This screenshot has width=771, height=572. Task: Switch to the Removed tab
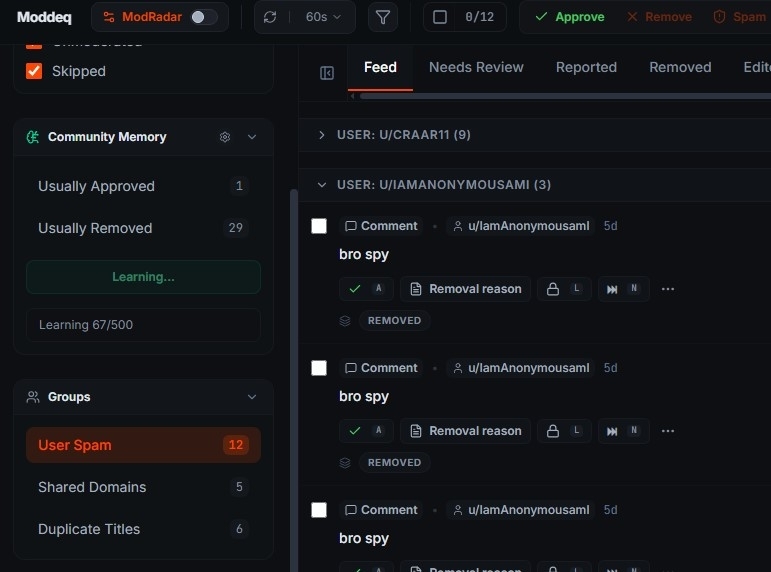[680, 67]
